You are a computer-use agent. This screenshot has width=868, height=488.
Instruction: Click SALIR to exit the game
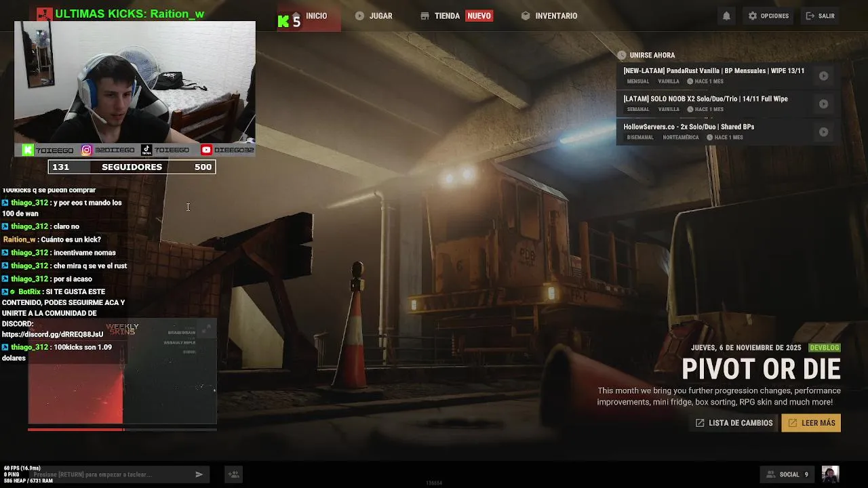tap(820, 16)
